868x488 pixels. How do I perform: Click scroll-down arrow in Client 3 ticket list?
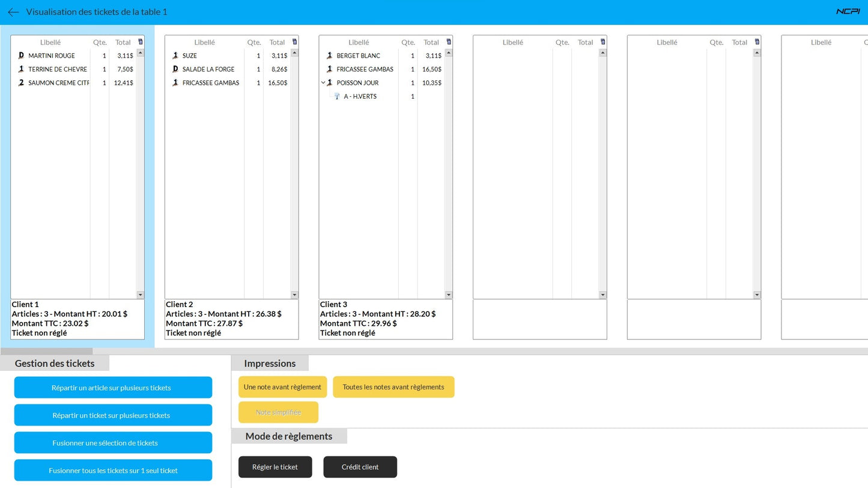[449, 295]
